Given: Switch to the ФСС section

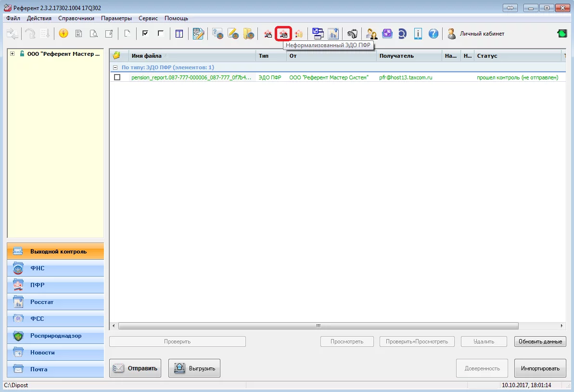Looking at the screenshot, I should (55, 319).
